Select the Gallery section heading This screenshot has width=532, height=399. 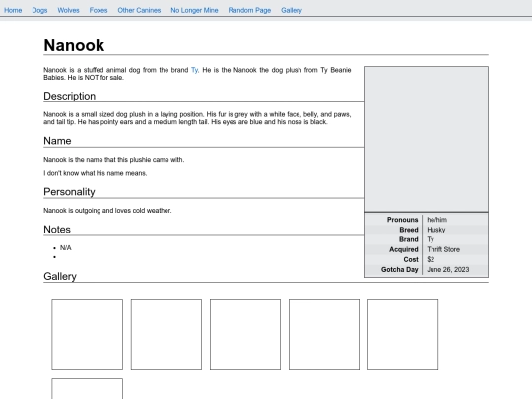tap(60, 276)
